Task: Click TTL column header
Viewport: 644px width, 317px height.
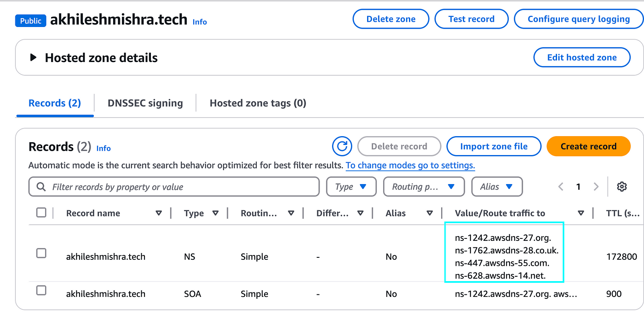Action: coord(623,213)
